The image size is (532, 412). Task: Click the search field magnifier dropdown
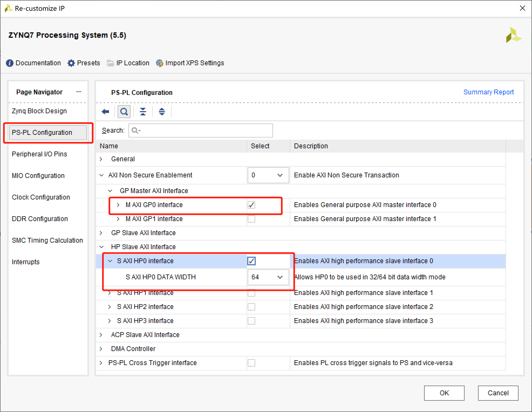click(136, 131)
